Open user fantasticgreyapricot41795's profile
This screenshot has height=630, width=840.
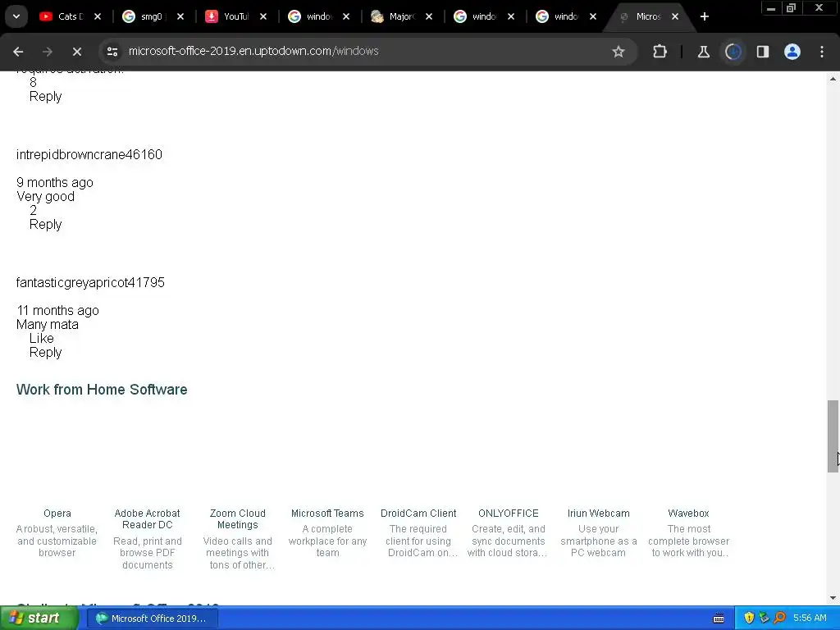click(90, 282)
